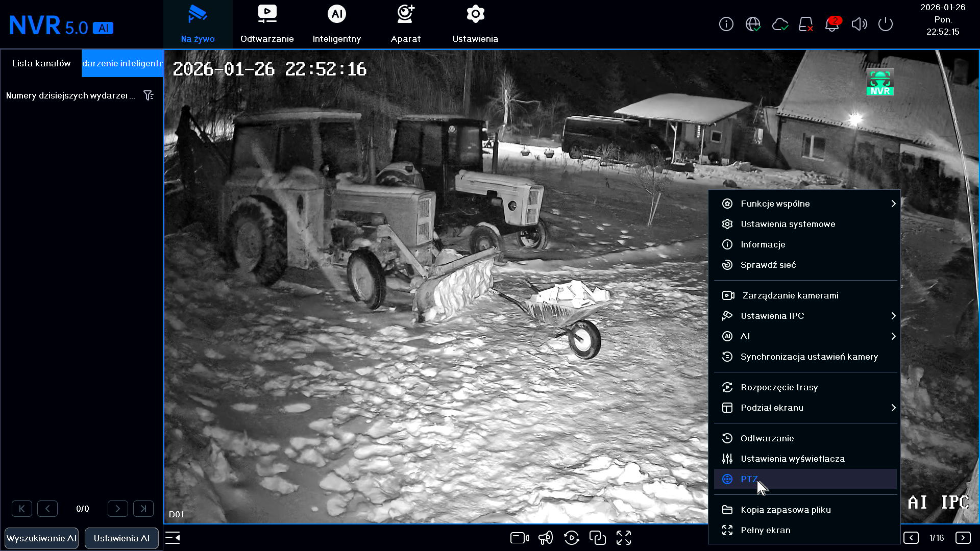Go to previous channel page arrow
Image resolution: width=980 pixels, height=551 pixels.
911,538
